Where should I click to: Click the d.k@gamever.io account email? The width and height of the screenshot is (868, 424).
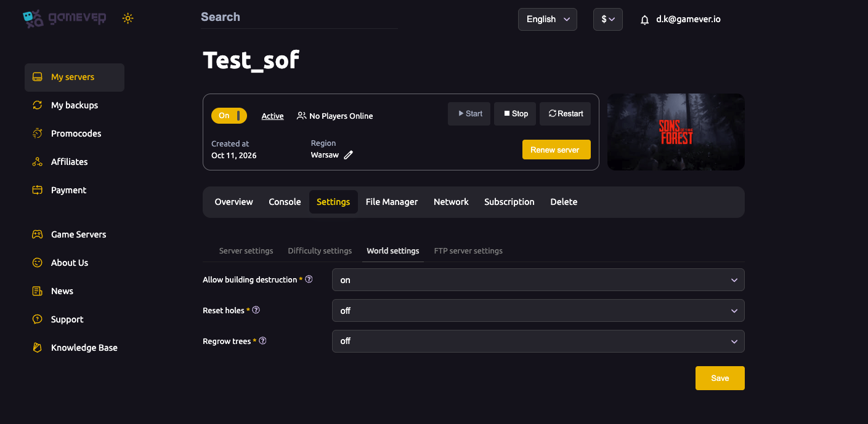coord(688,19)
